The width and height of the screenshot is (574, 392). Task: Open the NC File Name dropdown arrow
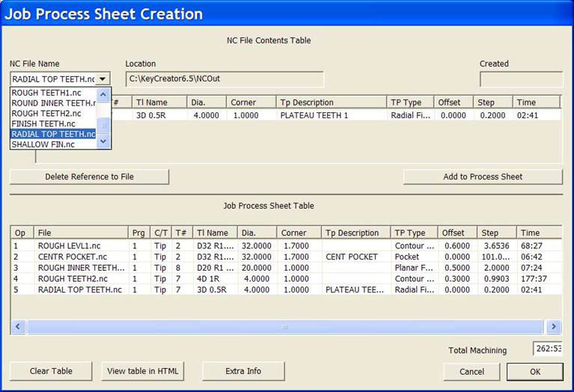coord(103,79)
